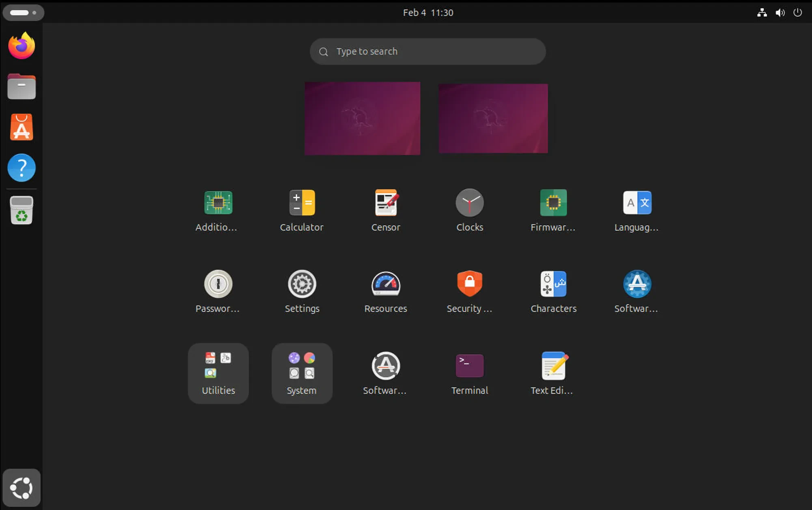
Task: Open the Trash from the dock
Action: [x=21, y=210]
